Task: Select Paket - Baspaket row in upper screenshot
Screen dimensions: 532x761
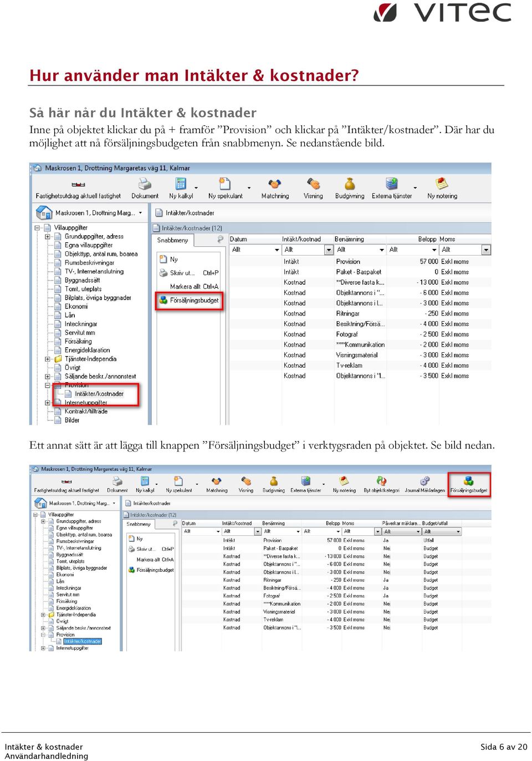Action: (360, 272)
